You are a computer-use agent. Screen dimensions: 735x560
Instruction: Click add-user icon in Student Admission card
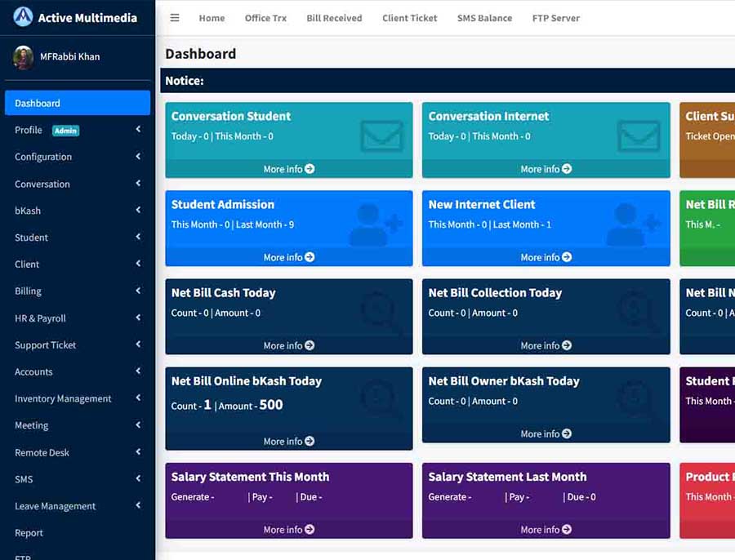[376, 224]
